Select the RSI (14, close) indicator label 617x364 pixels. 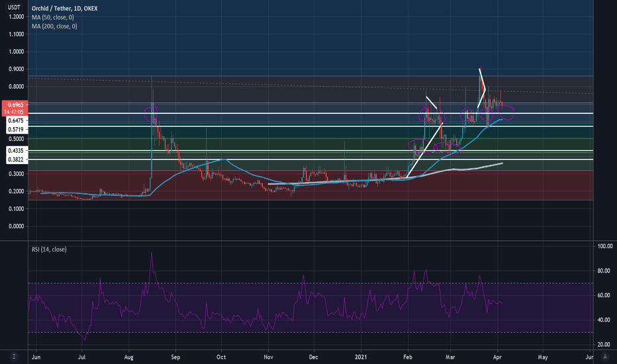coord(49,250)
